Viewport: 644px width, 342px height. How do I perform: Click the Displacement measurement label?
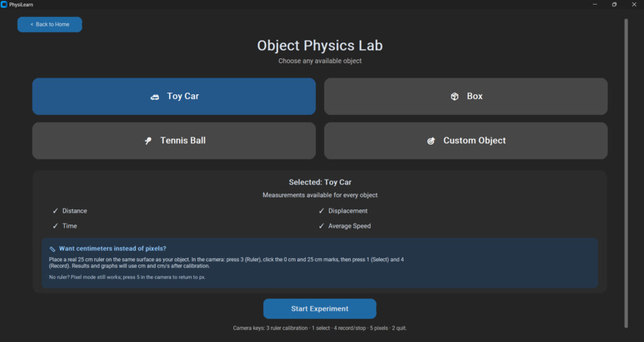click(348, 211)
